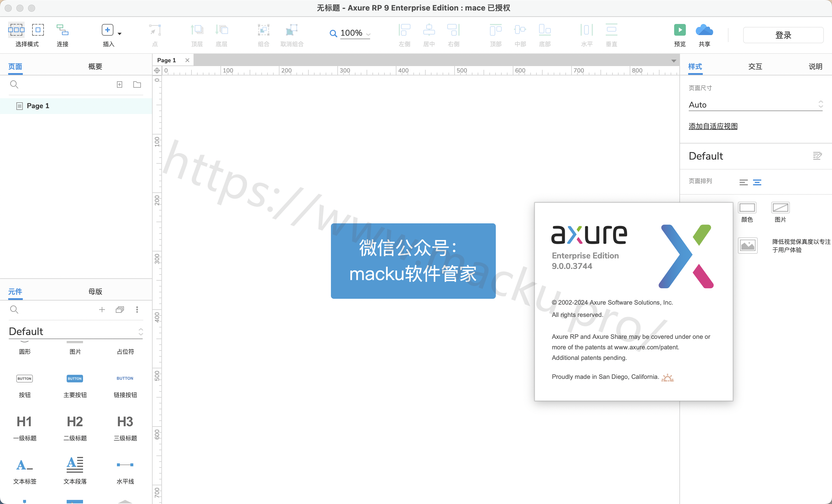The image size is (832, 504).
Task: Open the insert tool dropdown arrow
Action: [x=120, y=33]
